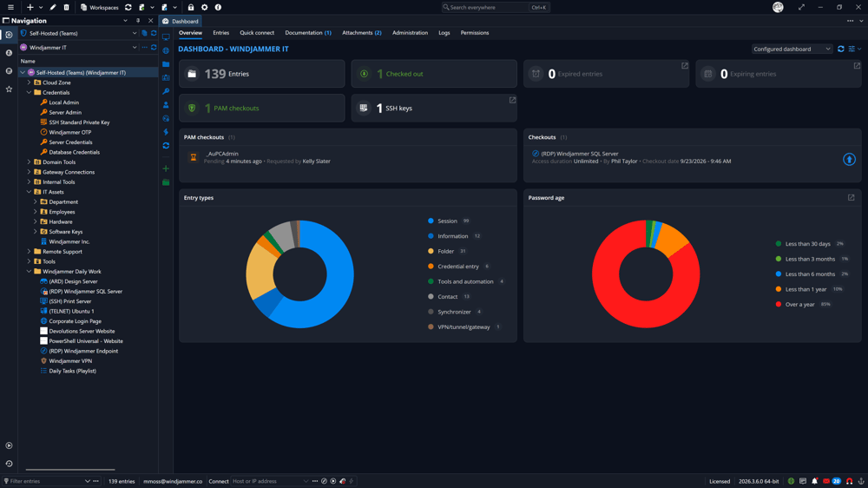Select the Dashboard document tab
The height and width of the screenshot is (488, 868).
[x=181, y=21]
